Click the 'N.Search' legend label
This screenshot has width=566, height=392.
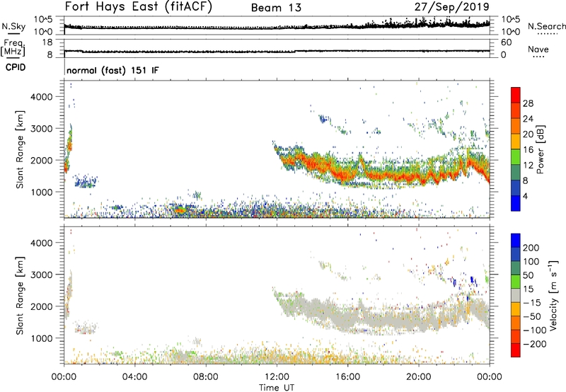pos(546,26)
